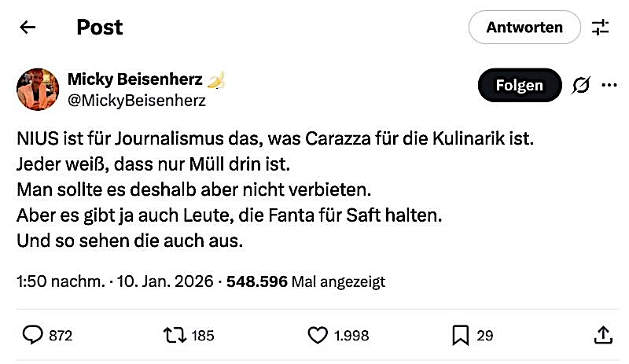Viewport: 629px width, 364px height.
Task: Click the Micky Beisenherz display name
Action: pyautogui.click(x=135, y=79)
